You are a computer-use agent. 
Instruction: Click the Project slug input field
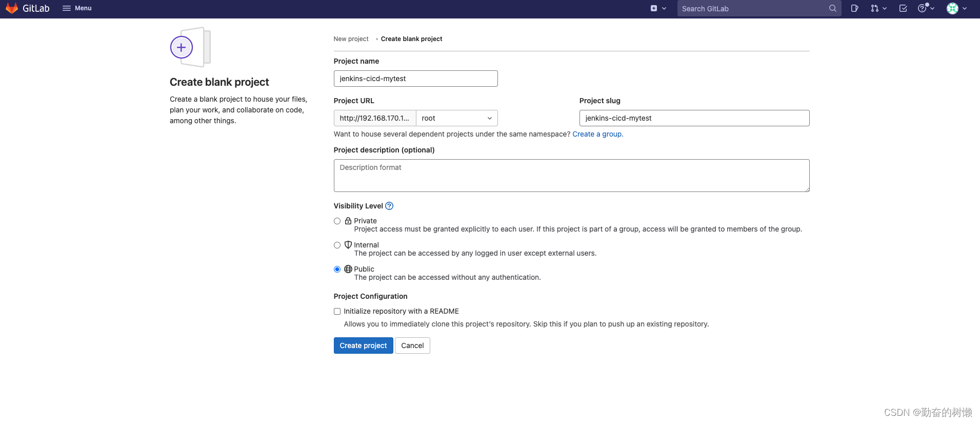point(694,118)
